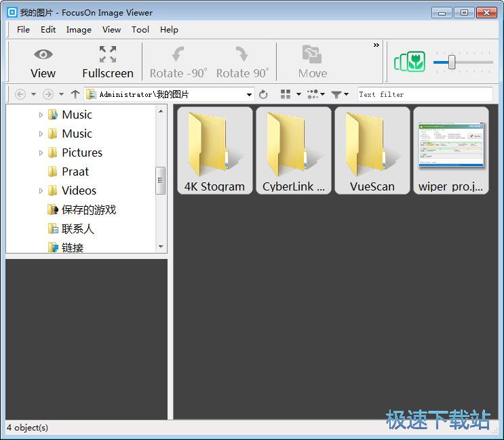Select the wiper_pro image thumbnail
This screenshot has height=440, width=504.
click(450, 150)
